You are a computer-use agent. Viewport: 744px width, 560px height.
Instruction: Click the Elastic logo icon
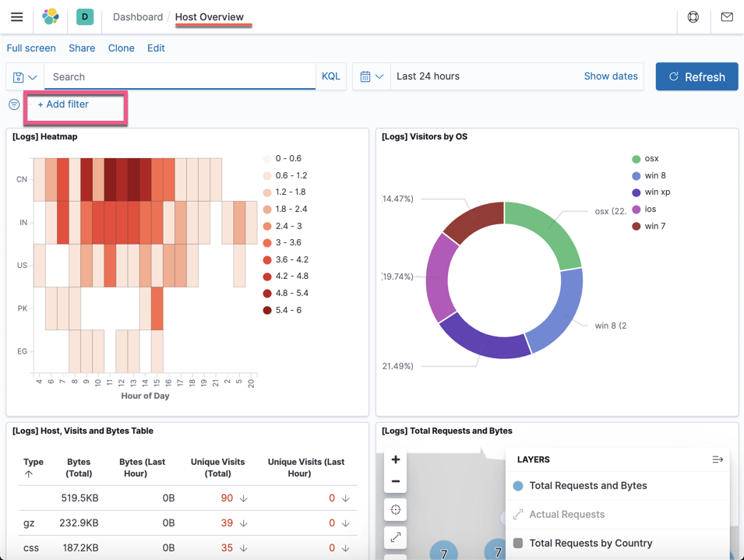(x=51, y=16)
